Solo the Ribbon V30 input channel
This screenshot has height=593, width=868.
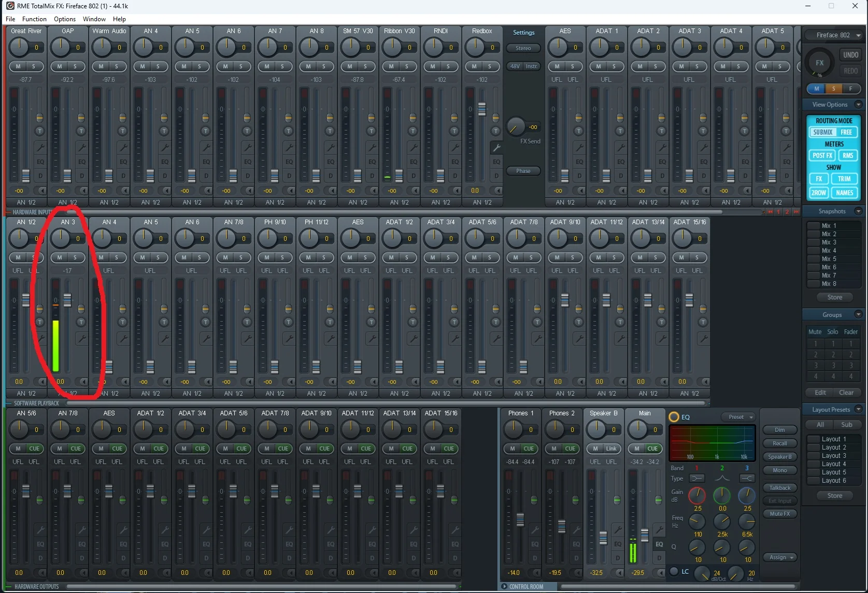pyautogui.click(x=407, y=66)
